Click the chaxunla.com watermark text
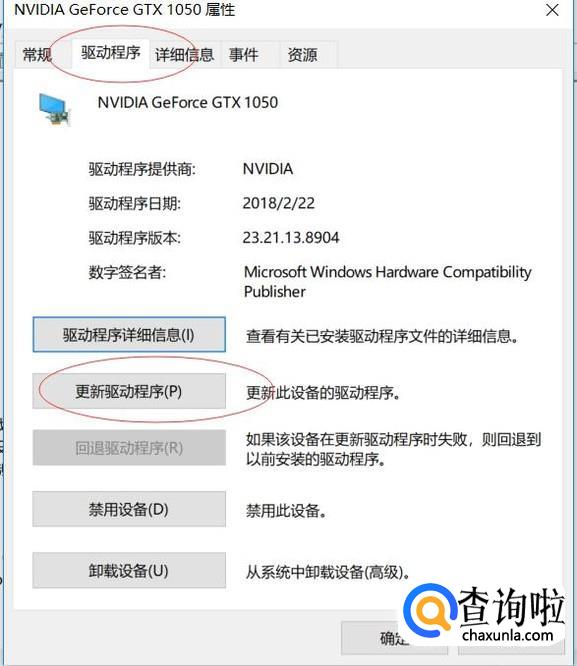Viewport: 577px width, 666px height. 508,635
